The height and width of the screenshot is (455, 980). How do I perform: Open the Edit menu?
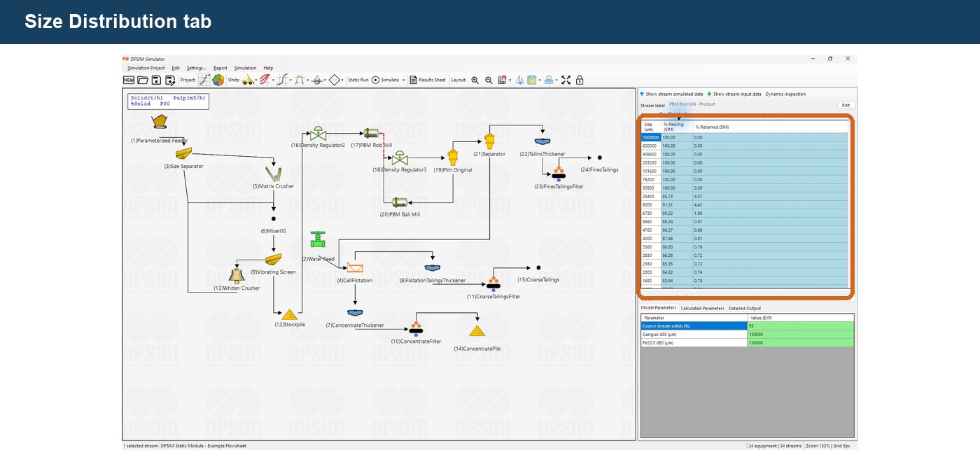coord(176,68)
